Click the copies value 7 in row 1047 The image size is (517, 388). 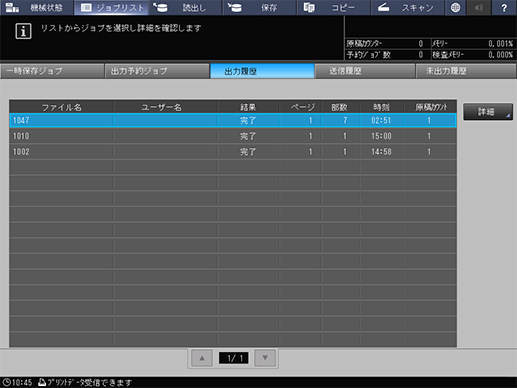coord(345,120)
